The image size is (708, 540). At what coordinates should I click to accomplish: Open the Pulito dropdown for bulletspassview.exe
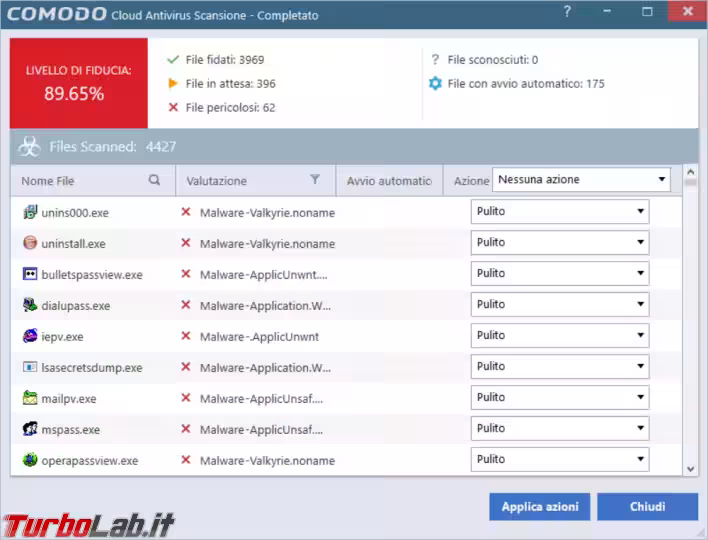(x=560, y=273)
